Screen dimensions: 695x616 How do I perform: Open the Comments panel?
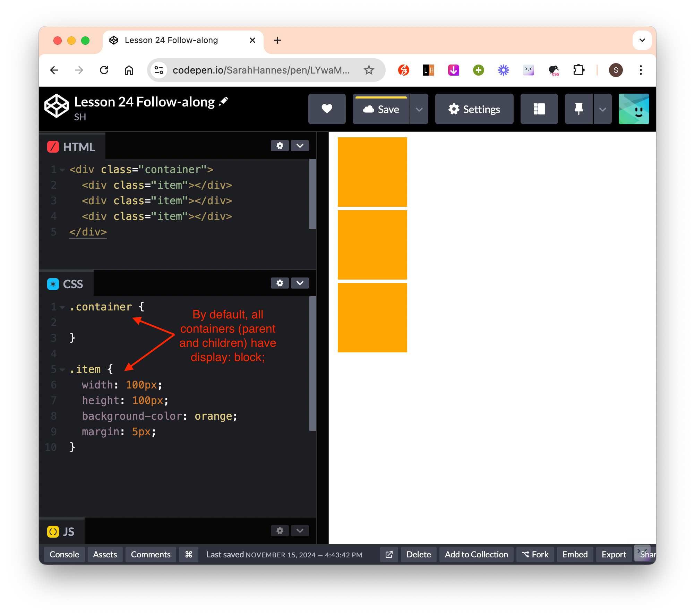pyautogui.click(x=151, y=554)
